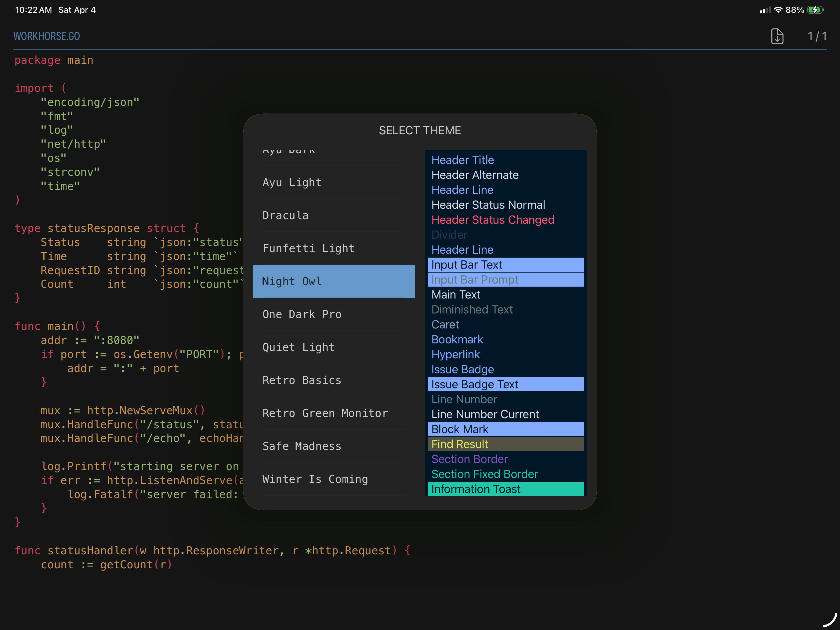Tap the 1 / 1 page indicator
Viewport: 840px width, 630px height.
(817, 36)
